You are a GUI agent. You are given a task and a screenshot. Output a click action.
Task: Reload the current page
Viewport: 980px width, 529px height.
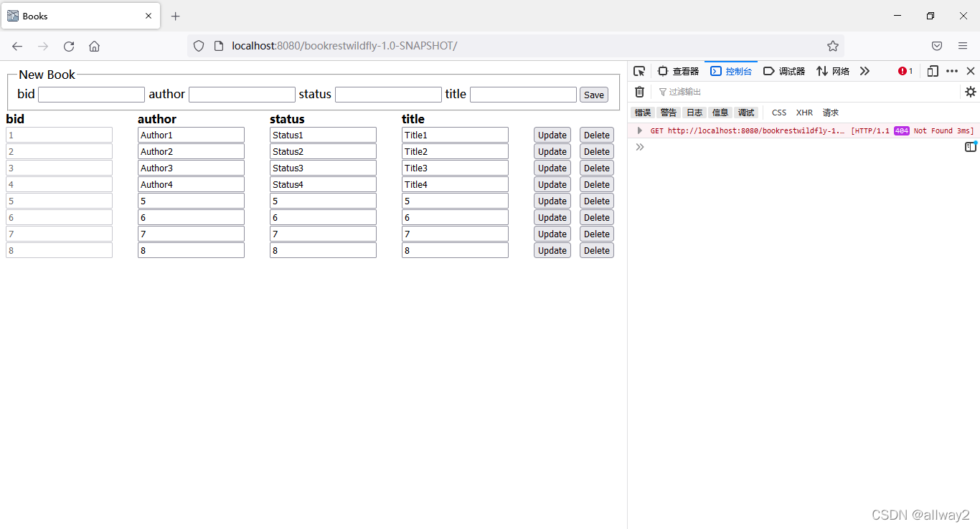[x=69, y=46]
